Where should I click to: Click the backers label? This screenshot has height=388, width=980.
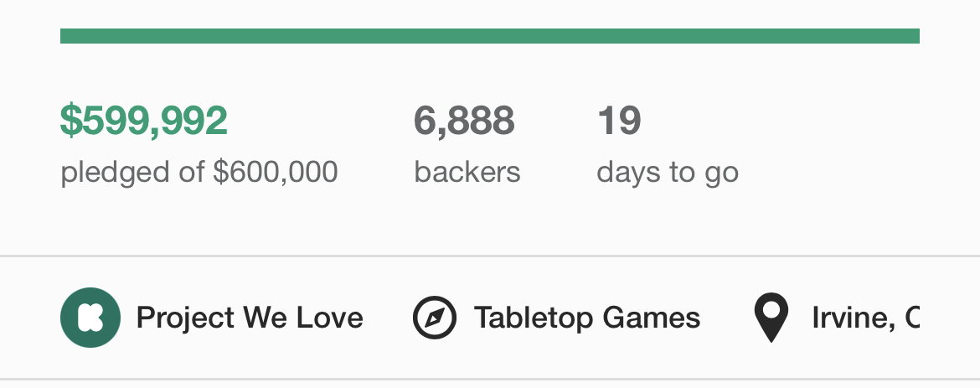(x=467, y=172)
